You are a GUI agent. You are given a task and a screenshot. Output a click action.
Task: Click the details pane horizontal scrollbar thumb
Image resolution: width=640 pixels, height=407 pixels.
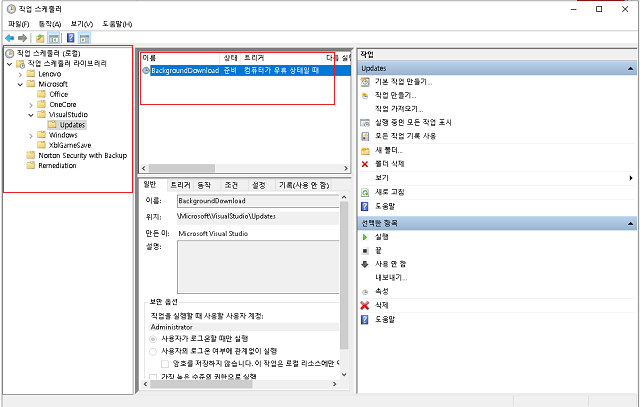[x=201, y=384]
